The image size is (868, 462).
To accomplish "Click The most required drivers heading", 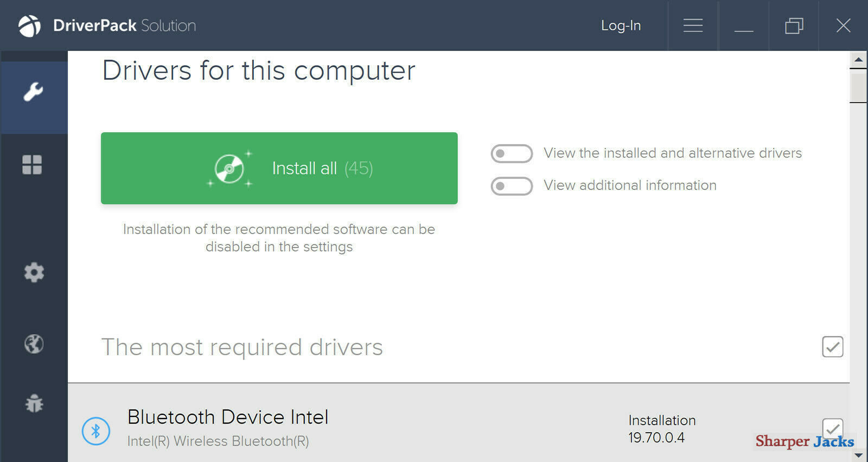I will click(242, 347).
